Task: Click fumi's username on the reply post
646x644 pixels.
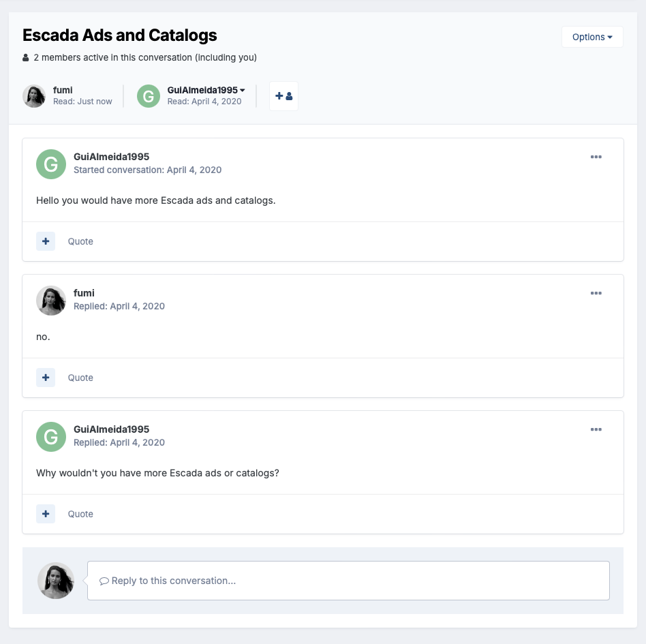Action: (84, 293)
